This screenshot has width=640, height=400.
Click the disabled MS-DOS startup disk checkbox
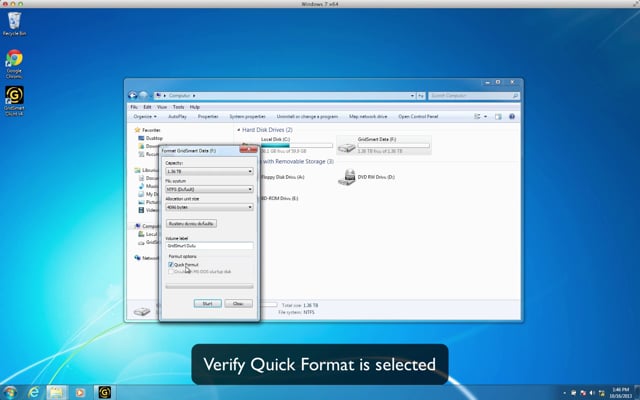click(171, 271)
